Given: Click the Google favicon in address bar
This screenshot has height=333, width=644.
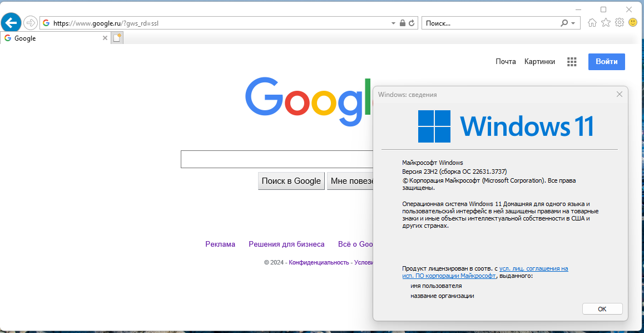Looking at the screenshot, I should (46, 23).
